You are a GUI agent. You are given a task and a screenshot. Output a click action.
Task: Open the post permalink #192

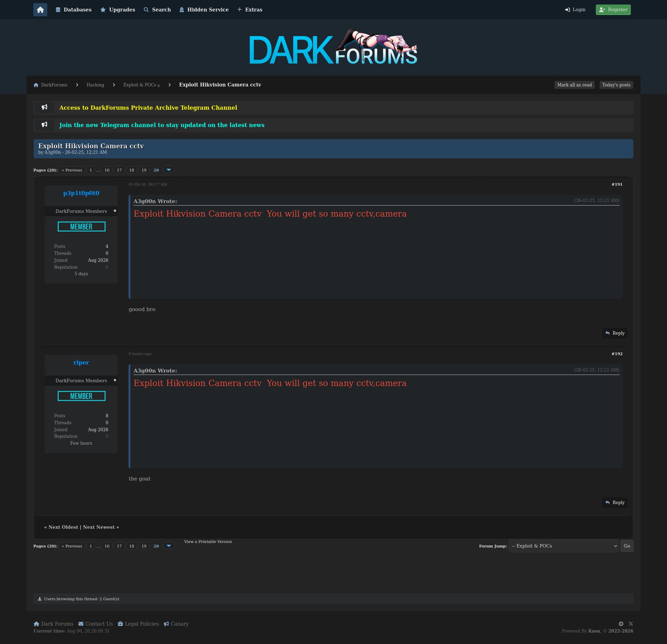coord(617,354)
